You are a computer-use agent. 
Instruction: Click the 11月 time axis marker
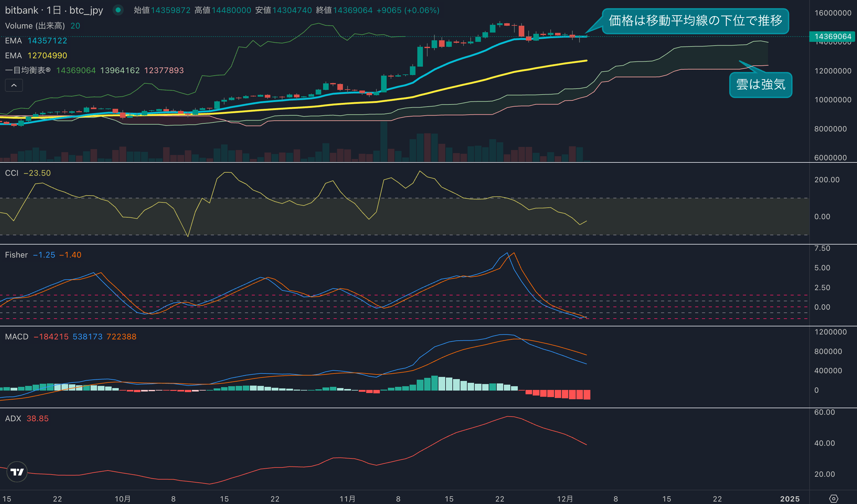(x=347, y=498)
